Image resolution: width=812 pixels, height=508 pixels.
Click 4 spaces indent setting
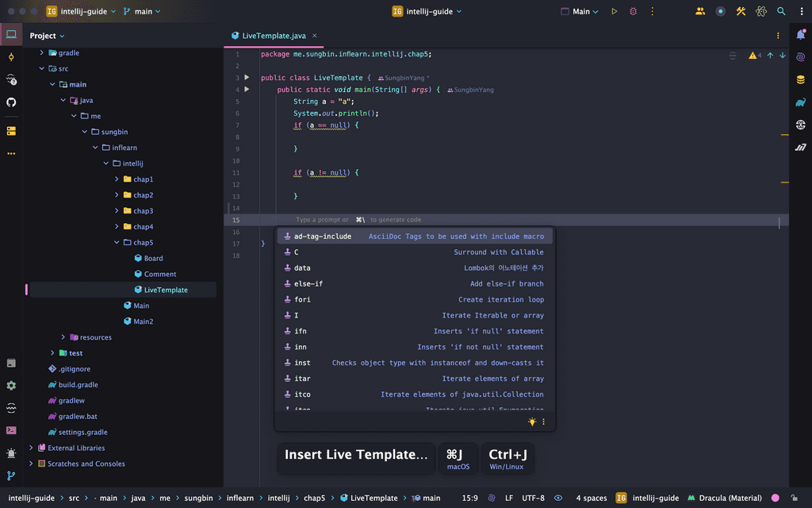[x=591, y=498]
